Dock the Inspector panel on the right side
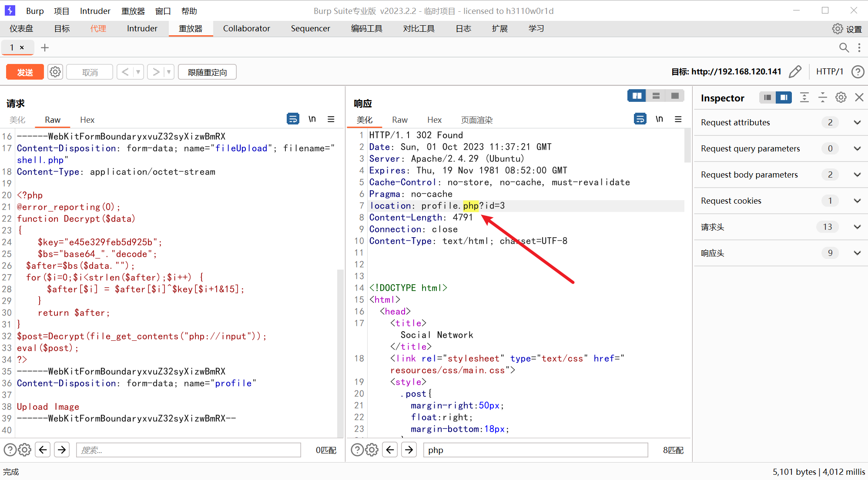Viewport: 868px width, 480px height. (x=784, y=97)
